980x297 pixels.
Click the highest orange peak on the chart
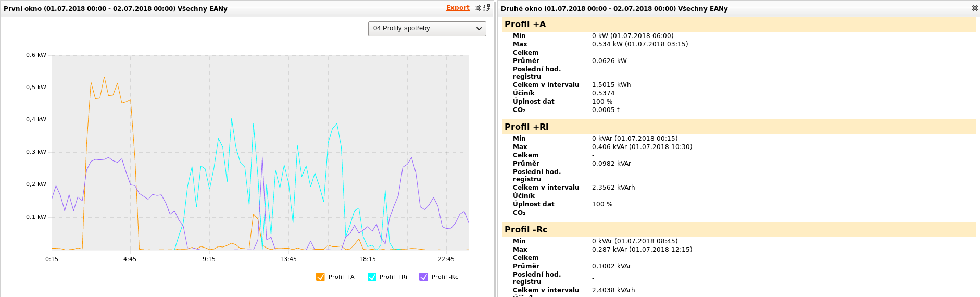pos(104,77)
